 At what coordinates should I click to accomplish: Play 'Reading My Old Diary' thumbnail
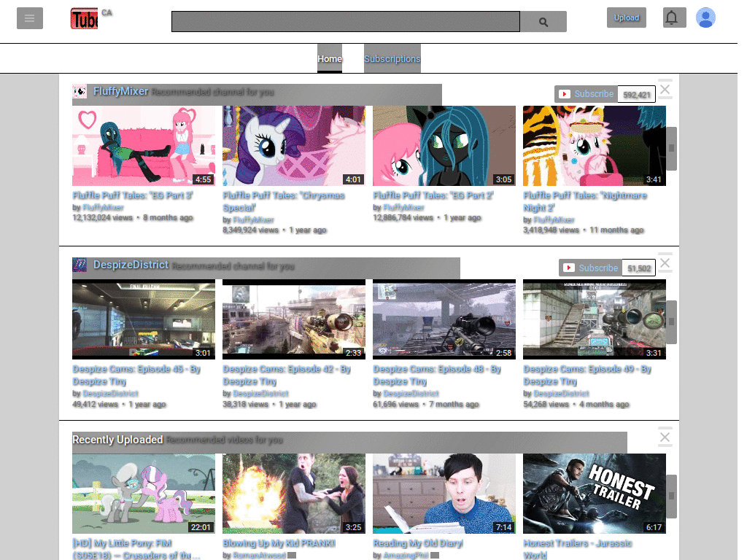[x=444, y=494]
